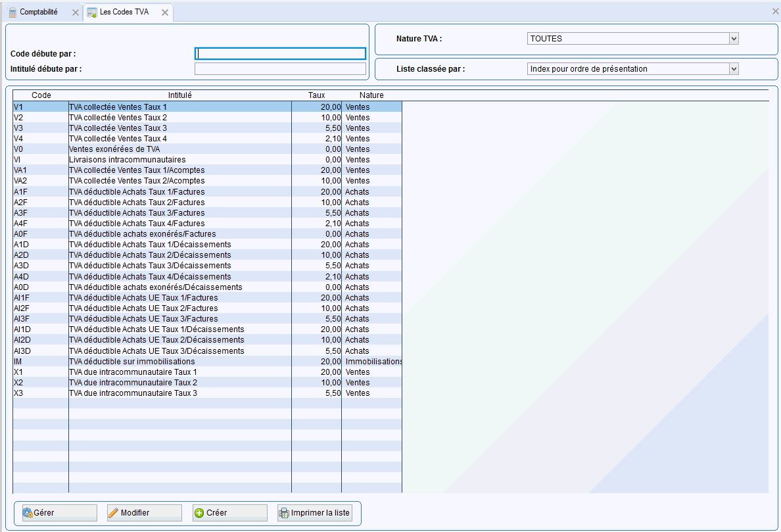Viewport: 781px width, 532px height.
Task: Open the Nature TVA dropdown arrow
Action: pyautogui.click(x=734, y=38)
